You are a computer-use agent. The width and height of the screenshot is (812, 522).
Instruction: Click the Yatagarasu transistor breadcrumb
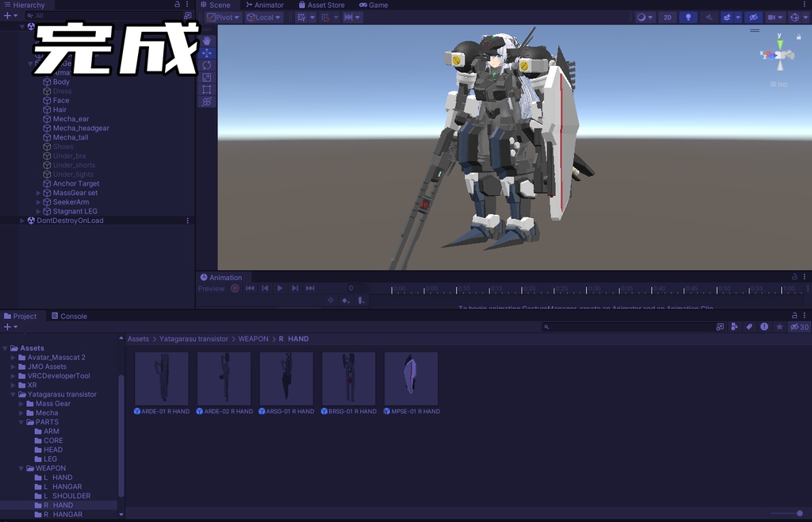[193, 339]
